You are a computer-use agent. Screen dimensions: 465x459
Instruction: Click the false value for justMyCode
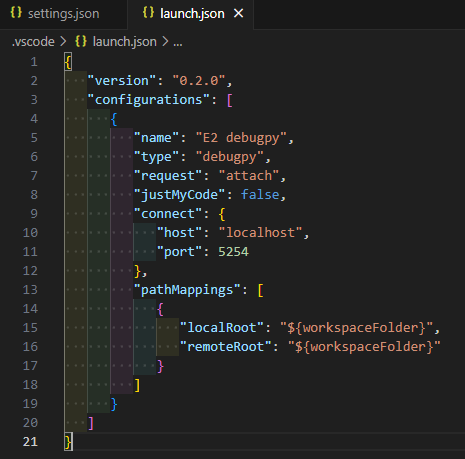[260, 195]
